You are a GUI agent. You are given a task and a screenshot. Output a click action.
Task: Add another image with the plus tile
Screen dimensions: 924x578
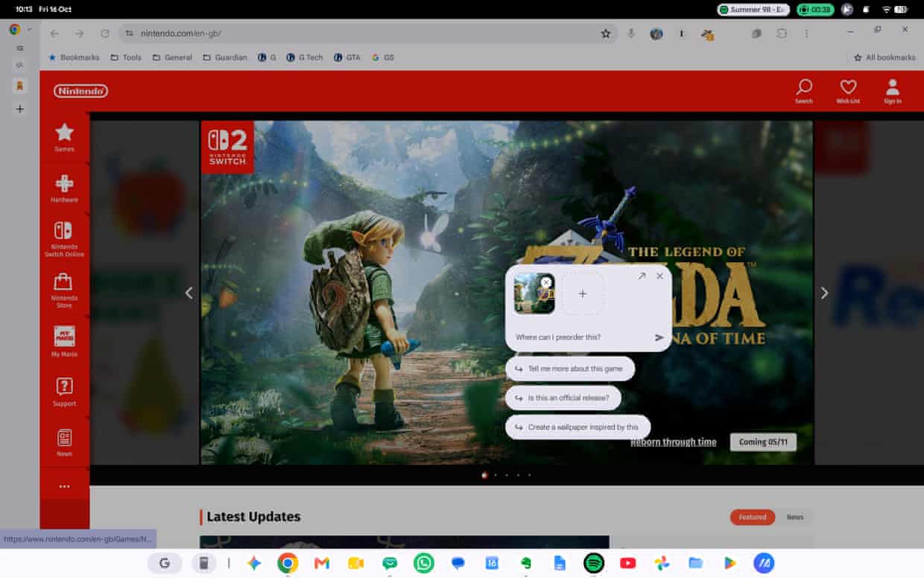coord(583,293)
